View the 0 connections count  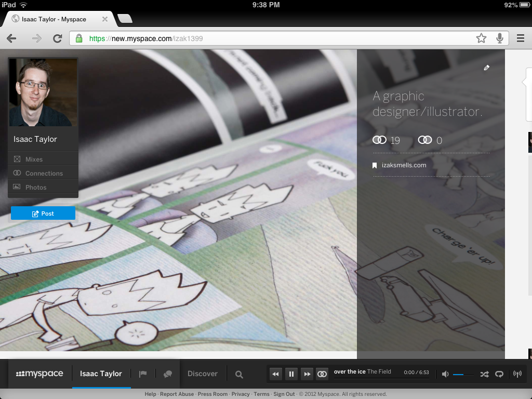coord(430,140)
